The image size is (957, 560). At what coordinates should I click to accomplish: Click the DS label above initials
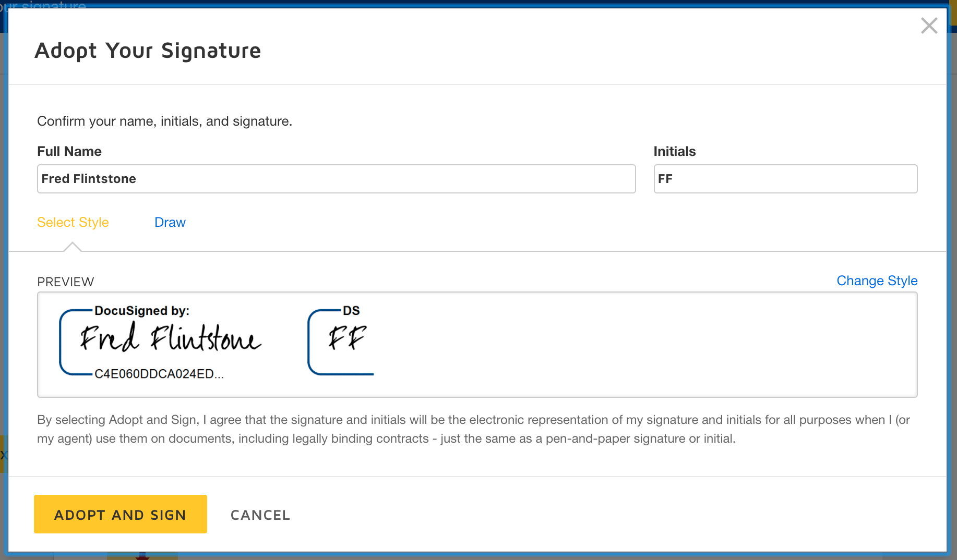pos(351,311)
